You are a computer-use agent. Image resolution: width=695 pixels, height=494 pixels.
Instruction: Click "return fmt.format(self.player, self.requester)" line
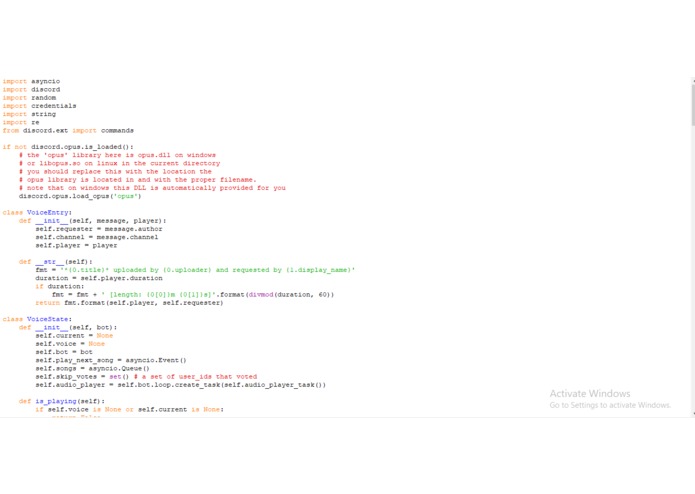[129, 303]
